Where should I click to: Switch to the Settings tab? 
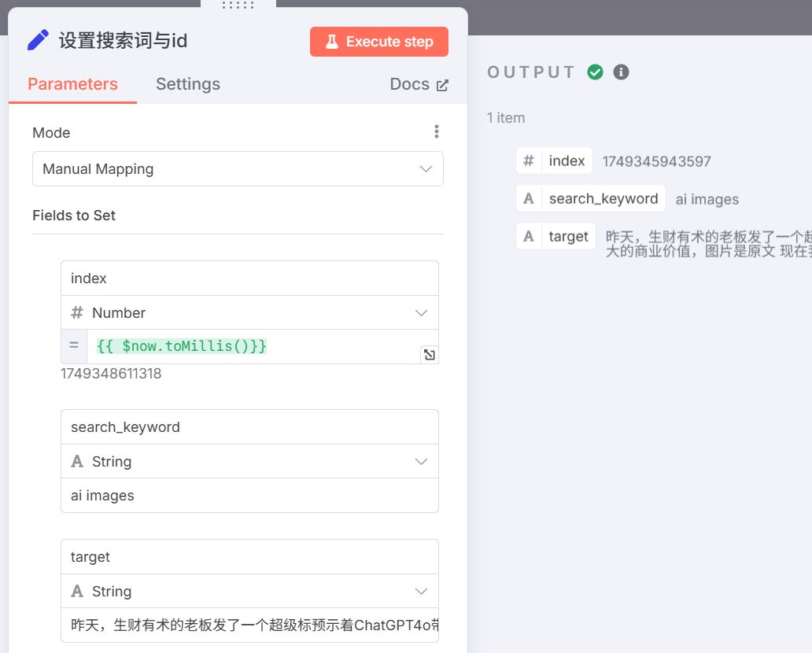(187, 83)
